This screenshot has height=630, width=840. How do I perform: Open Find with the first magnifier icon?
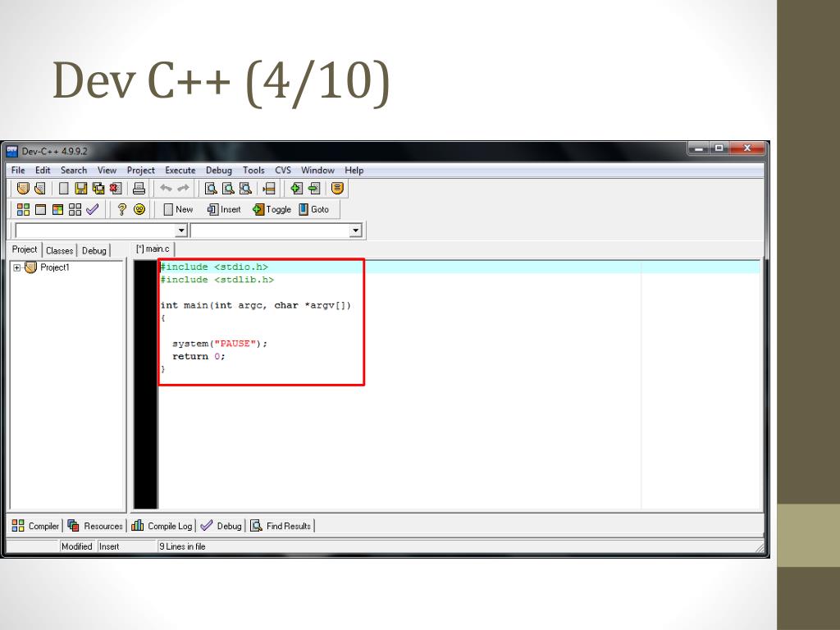(211, 188)
